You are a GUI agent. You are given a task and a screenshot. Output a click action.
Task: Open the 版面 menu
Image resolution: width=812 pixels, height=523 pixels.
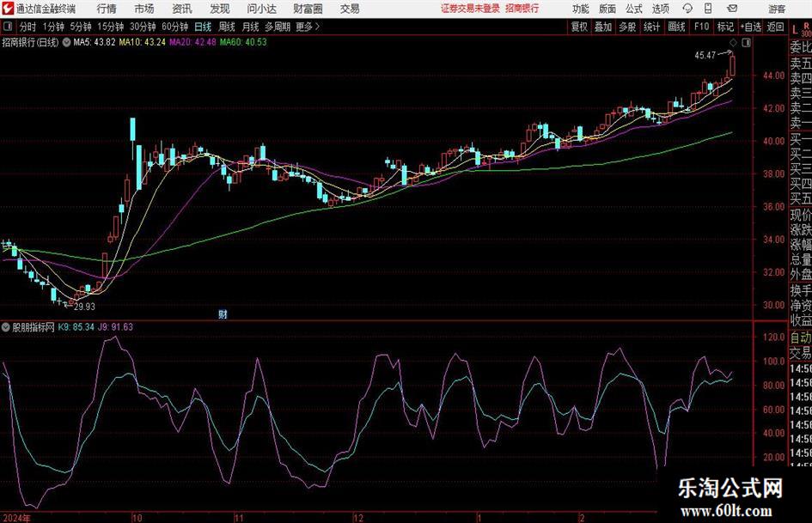[x=607, y=9]
